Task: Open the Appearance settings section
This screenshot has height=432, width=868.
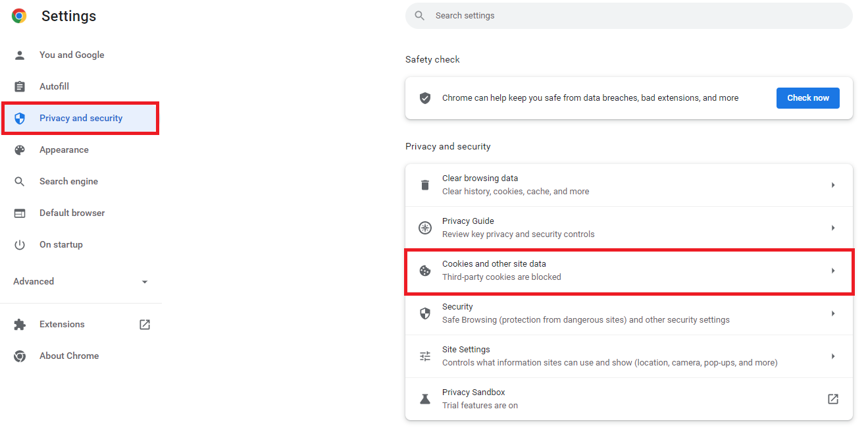Action: 64,150
